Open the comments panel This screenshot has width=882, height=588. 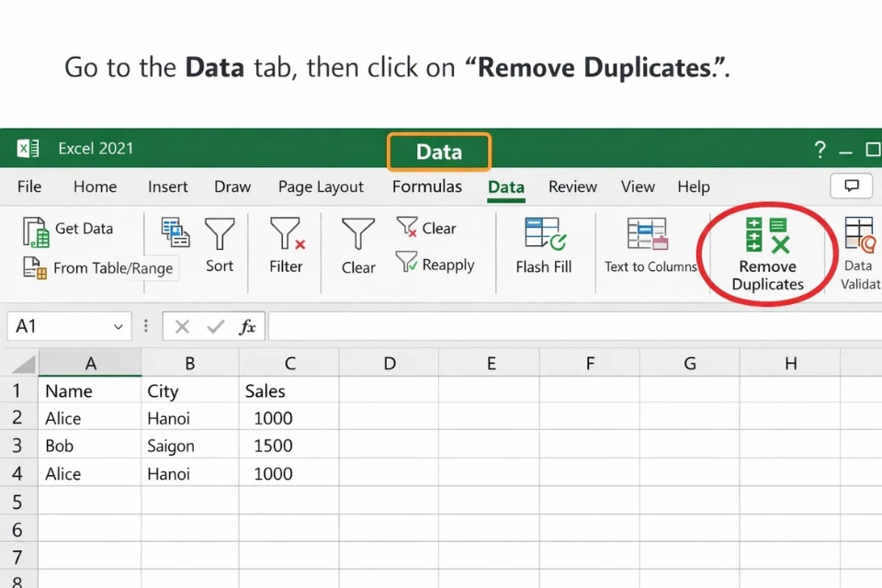pos(850,185)
